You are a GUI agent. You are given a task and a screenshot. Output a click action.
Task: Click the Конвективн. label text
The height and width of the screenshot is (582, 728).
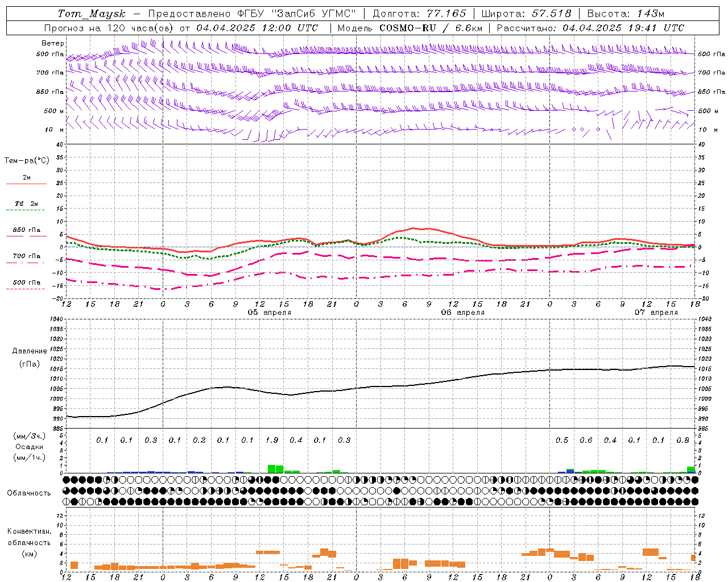(x=30, y=531)
